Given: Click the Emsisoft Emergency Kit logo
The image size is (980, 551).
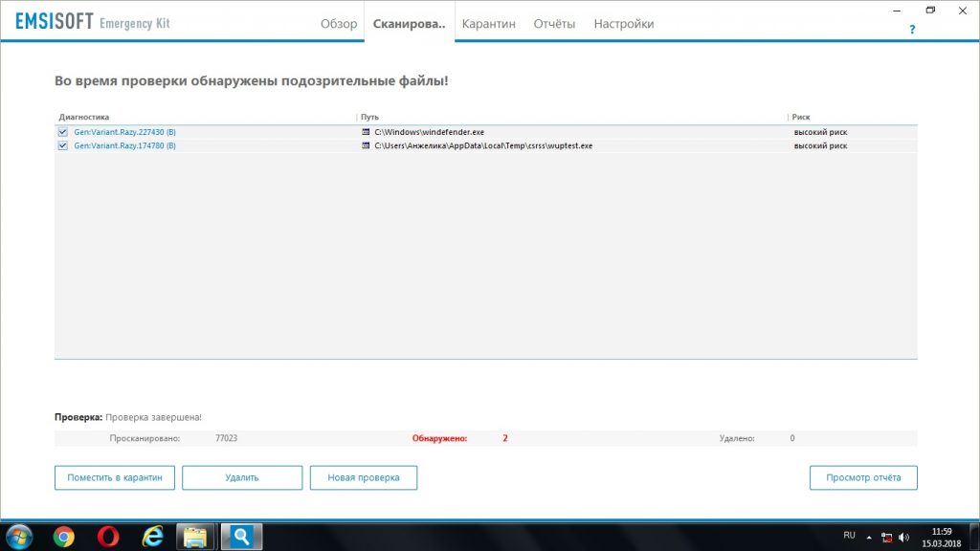Looking at the screenshot, I should point(93,22).
